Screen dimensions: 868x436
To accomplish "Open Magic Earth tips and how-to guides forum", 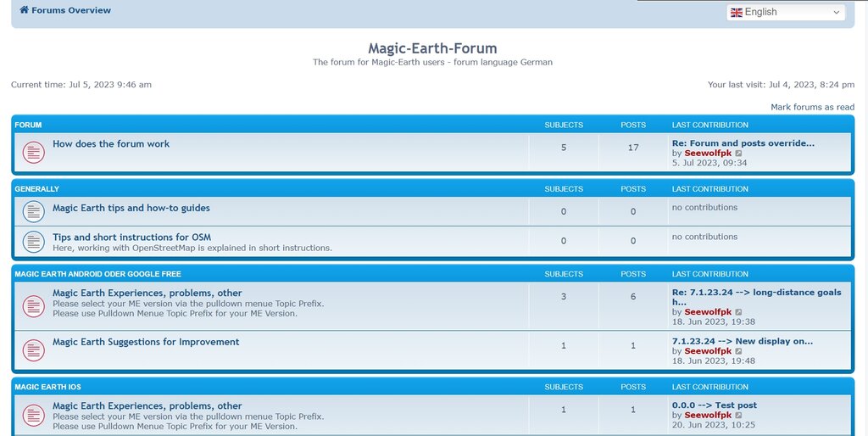I will pyautogui.click(x=131, y=208).
